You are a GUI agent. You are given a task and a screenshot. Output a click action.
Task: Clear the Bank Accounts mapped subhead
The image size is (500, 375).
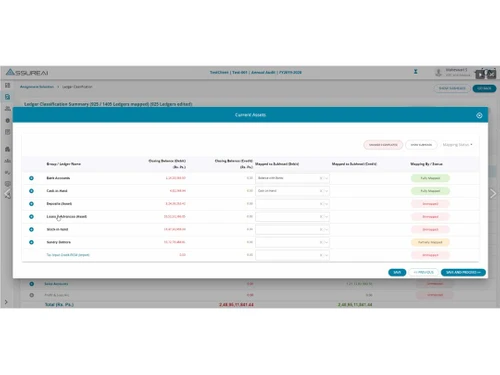point(321,178)
